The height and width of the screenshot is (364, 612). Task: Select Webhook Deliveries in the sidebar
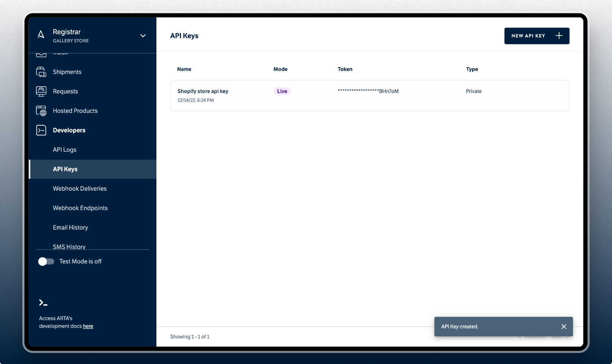[x=80, y=188]
